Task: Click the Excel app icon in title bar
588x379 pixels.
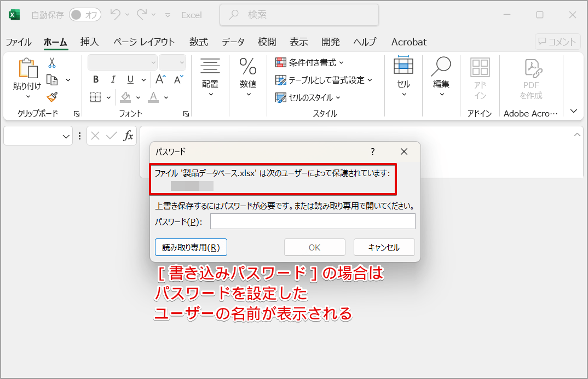Action: (14, 15)
